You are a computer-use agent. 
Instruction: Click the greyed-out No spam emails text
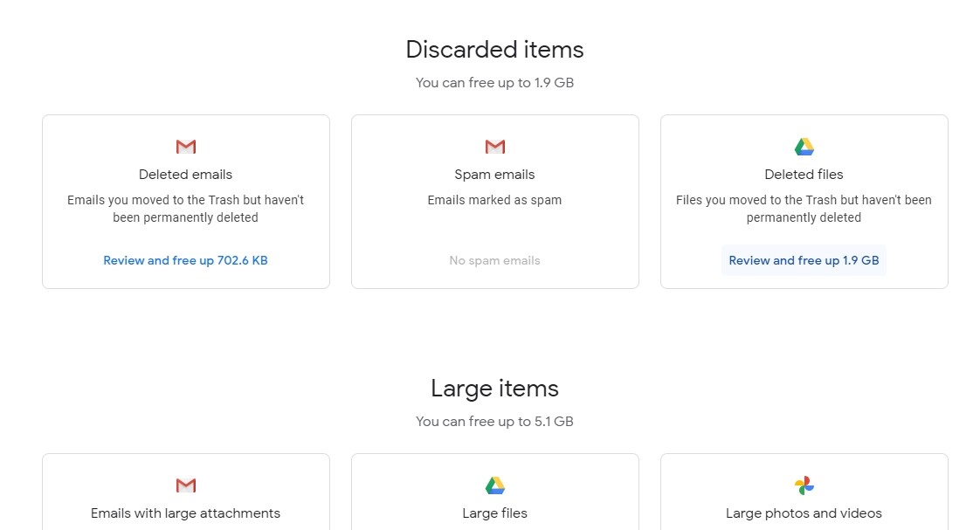point(495,260)
